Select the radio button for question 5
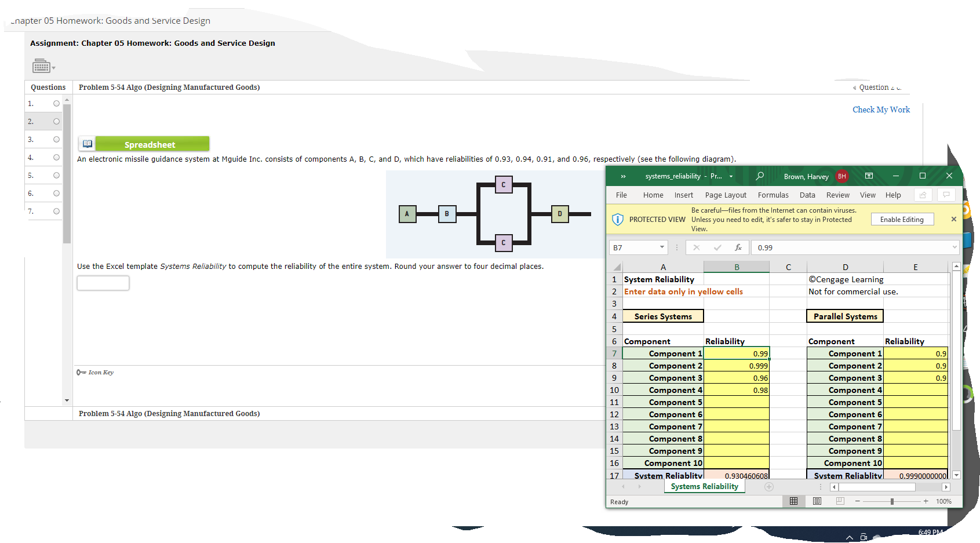This screenshot has height=543, width=980. pyautogui.click(x=56, y=176)
